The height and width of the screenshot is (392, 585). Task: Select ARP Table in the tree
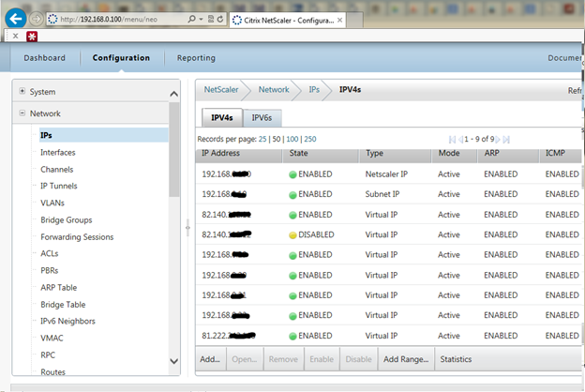click(x=58, y=288)
